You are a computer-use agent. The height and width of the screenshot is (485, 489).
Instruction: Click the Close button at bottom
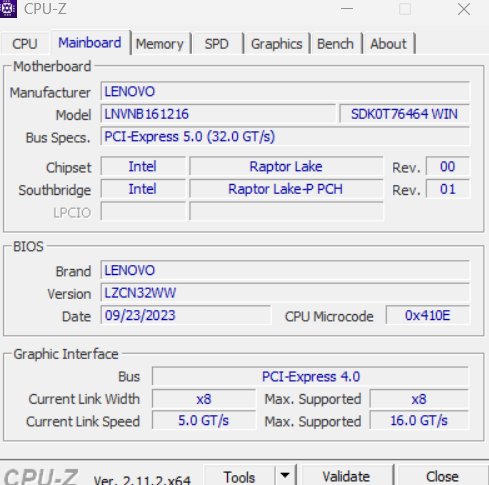coord(442,476)
